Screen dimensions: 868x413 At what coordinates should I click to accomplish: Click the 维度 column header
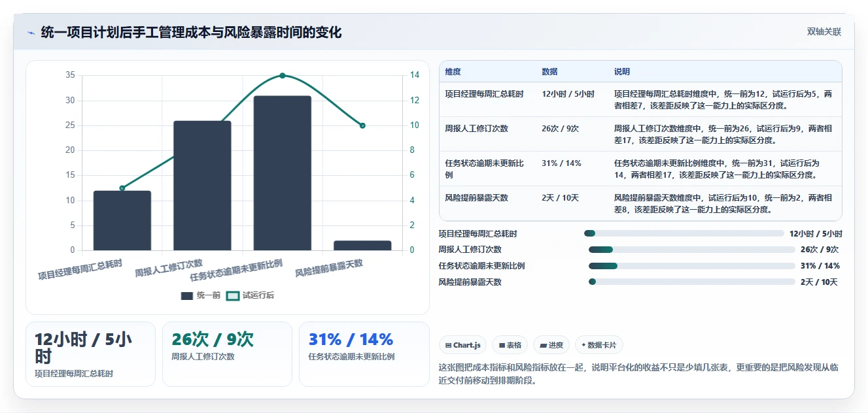[x=453, y=71]
